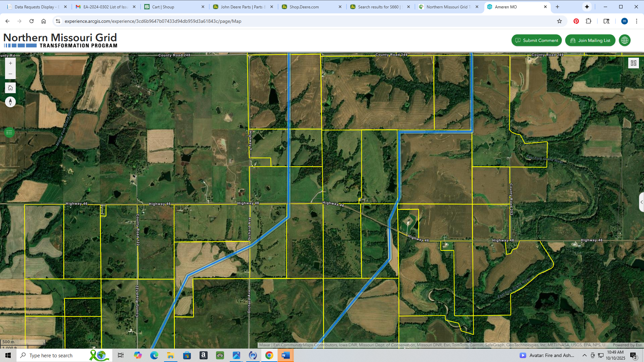644x362 pixels.
Task: Open Chrome extensions puzzle icon
Action: pos(588,21)
